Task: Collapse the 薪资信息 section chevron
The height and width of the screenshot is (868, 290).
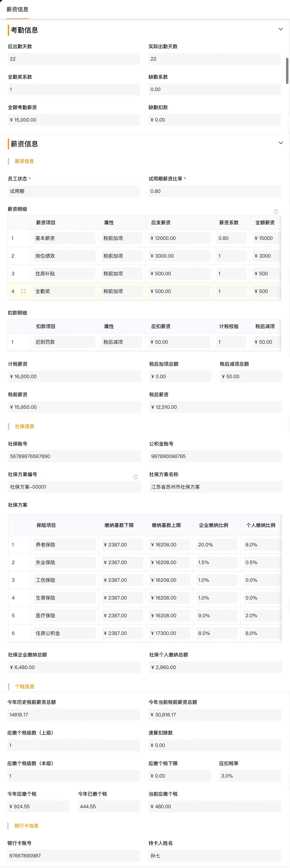Action: click(x=280, y=143)
